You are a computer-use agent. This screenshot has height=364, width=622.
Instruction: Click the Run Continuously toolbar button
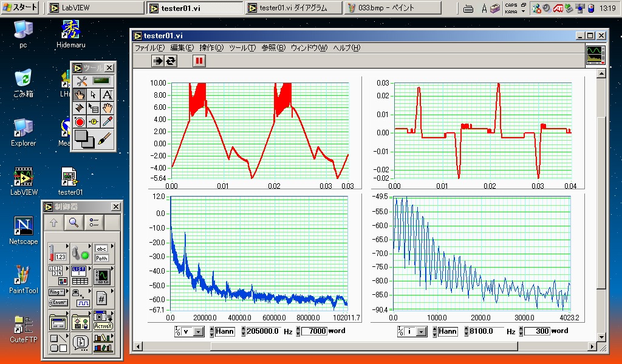coord(171,61)
